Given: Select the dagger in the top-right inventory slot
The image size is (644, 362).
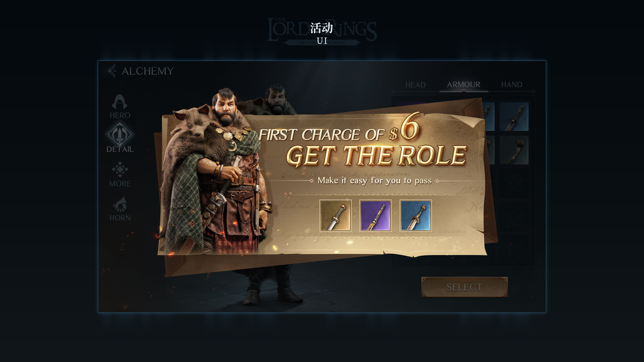Looking at the screenshot, I should tap(514, 116).
